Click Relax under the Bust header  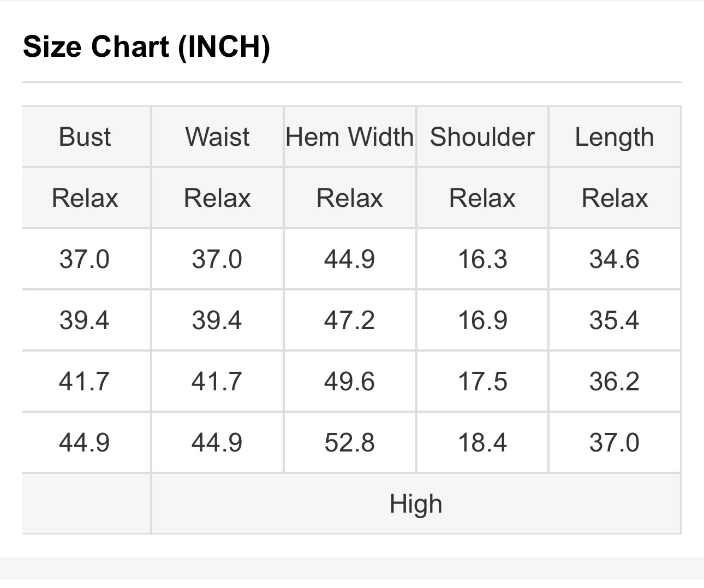click(85, 198)
